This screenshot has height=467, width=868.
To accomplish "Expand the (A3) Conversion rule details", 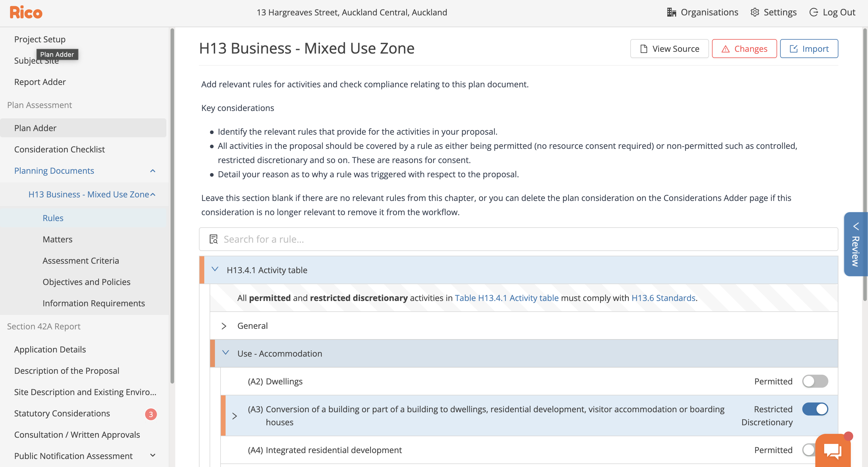I will click(234, 416).
